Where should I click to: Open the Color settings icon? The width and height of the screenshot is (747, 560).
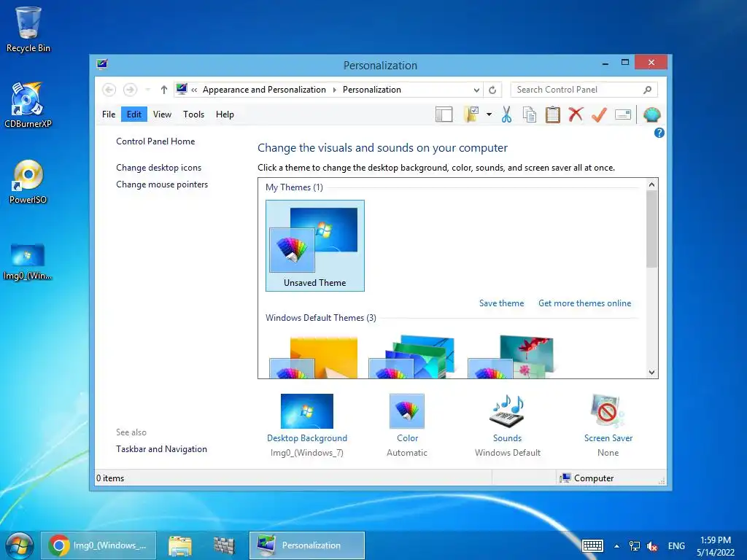click(x=407, y=411)
